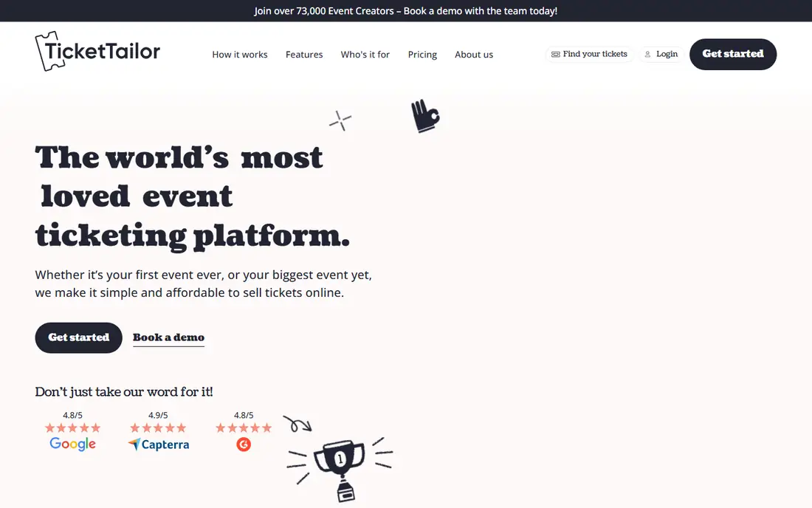This screenshot has width=812, height=508.
Task: Open the Who's it for menu
Action: pyautogui.click(x=365, y=55)
